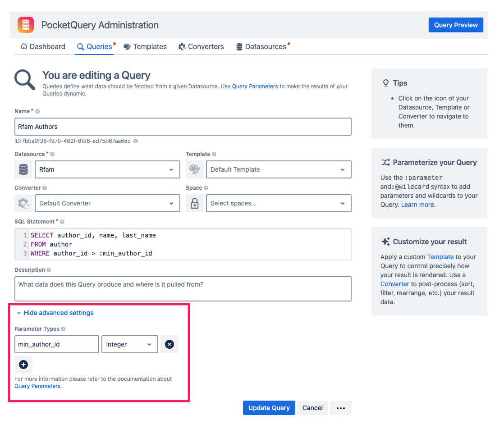Click the Converter gears icon
504x429 pixels.
[23, 203]
